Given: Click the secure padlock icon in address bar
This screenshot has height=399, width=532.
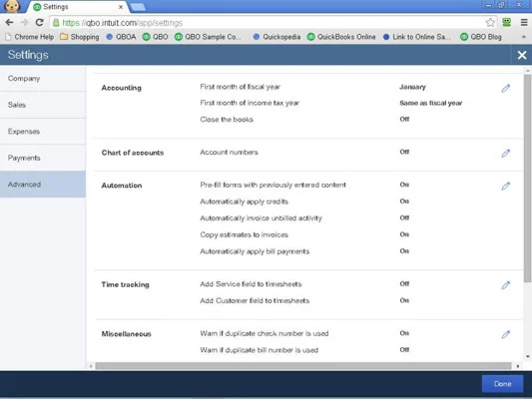Looking at the screenshot, I should tap(56, 23).
